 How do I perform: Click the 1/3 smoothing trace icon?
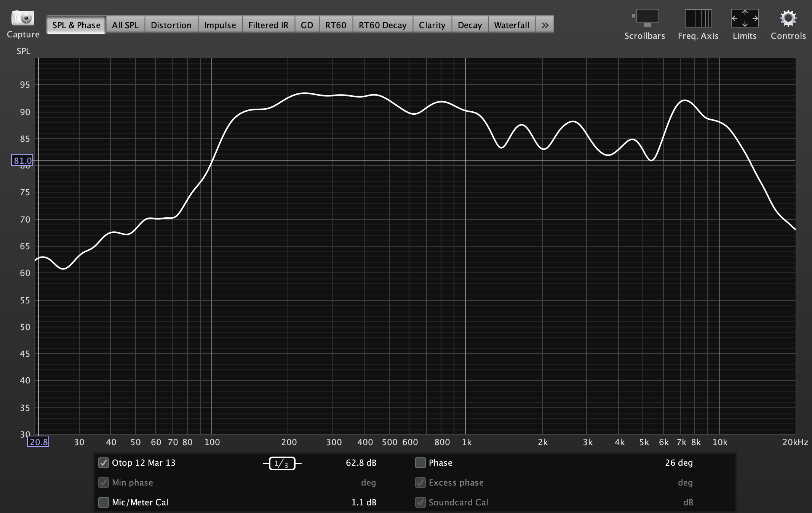(x=282, y=463)
